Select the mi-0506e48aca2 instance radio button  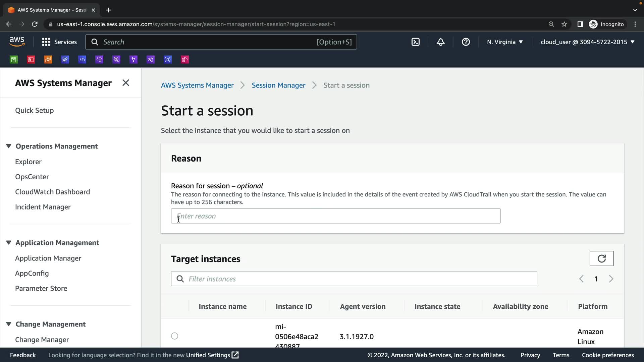(174, 336)
